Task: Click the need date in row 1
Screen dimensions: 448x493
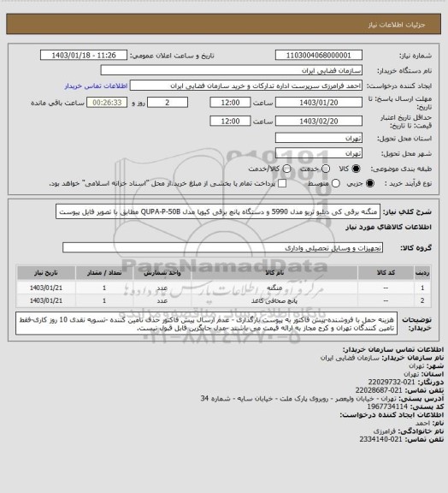Action: point(46,288)
